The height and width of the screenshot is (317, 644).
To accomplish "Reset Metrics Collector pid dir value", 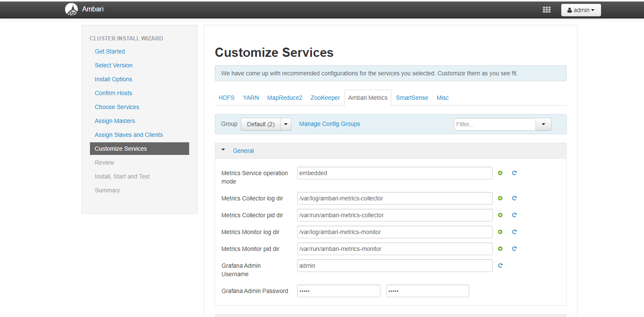I will click(514, 215).
